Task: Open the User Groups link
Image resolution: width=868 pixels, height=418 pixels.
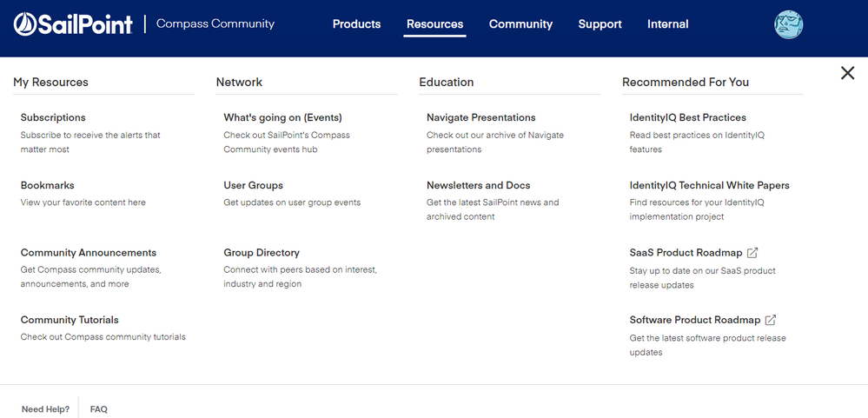Action: [x=253, y=185]
